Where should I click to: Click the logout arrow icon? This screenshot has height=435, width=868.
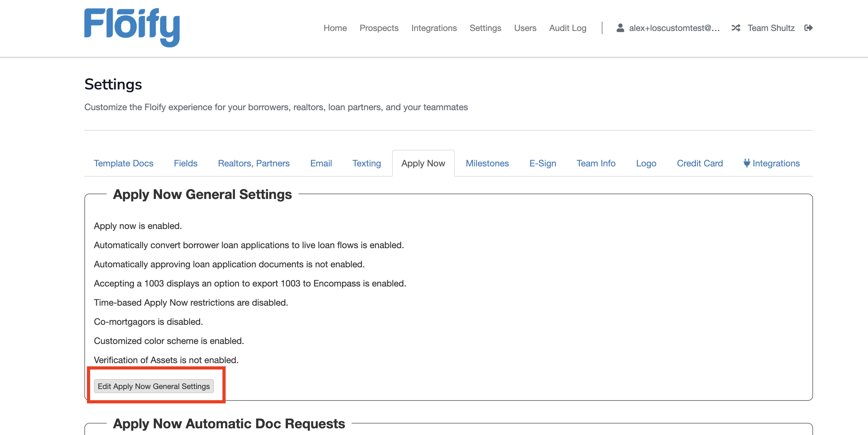pos(808,28)
